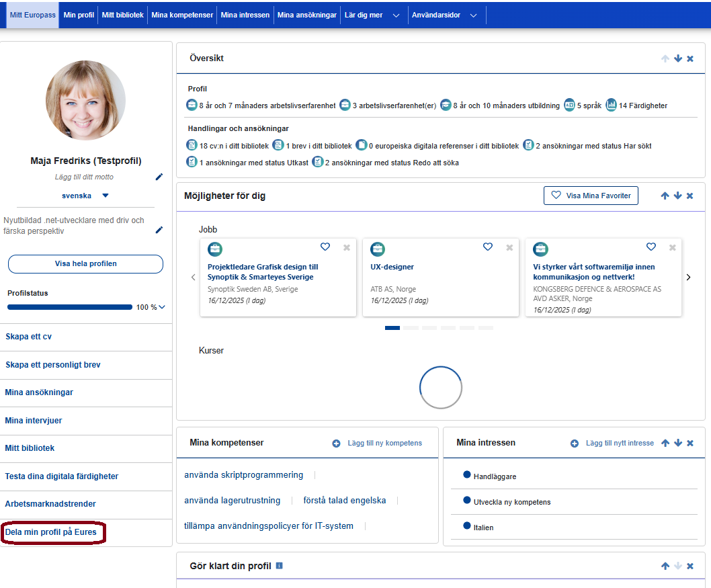
Task: Click plus icon to add new kompetens
Action: 337,444
